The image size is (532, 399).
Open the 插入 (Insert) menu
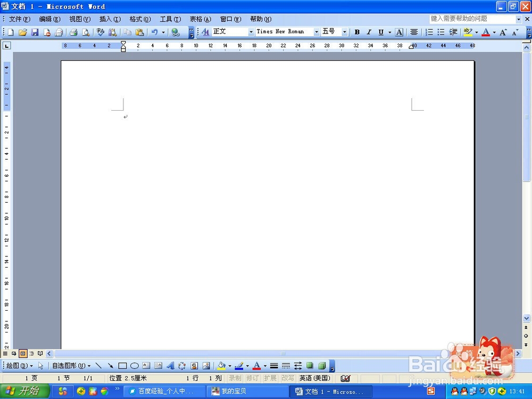[x=110, y=19]
